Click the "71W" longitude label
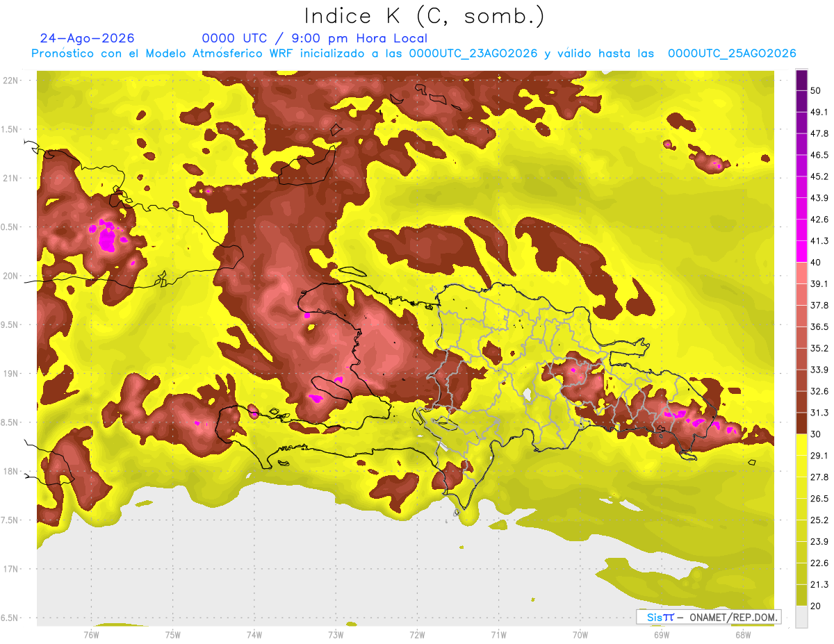 (x=498, y=634)
